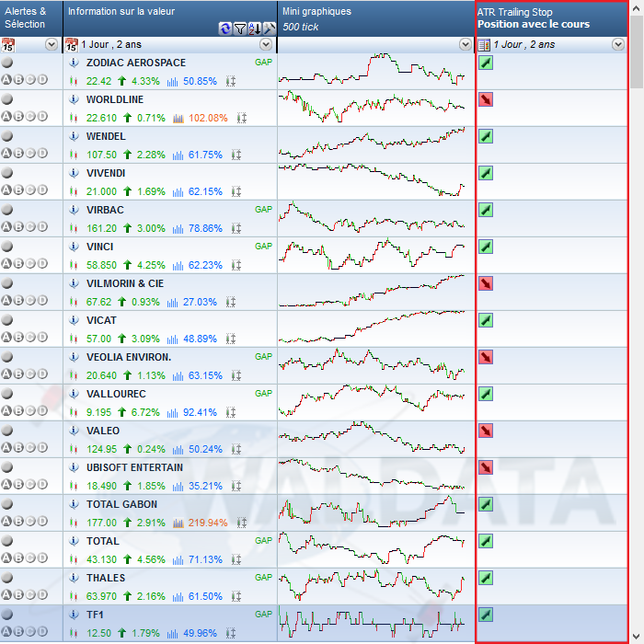The height and width of the screenshot is (644, 644).
Task: Expand Alertes & Sélection column dropdown
Action: point(52,44)
